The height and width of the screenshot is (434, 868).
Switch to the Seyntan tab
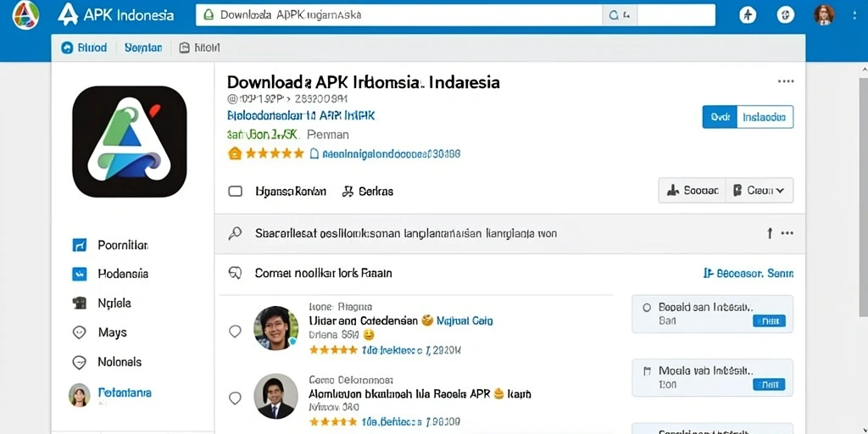coord(142,48)
